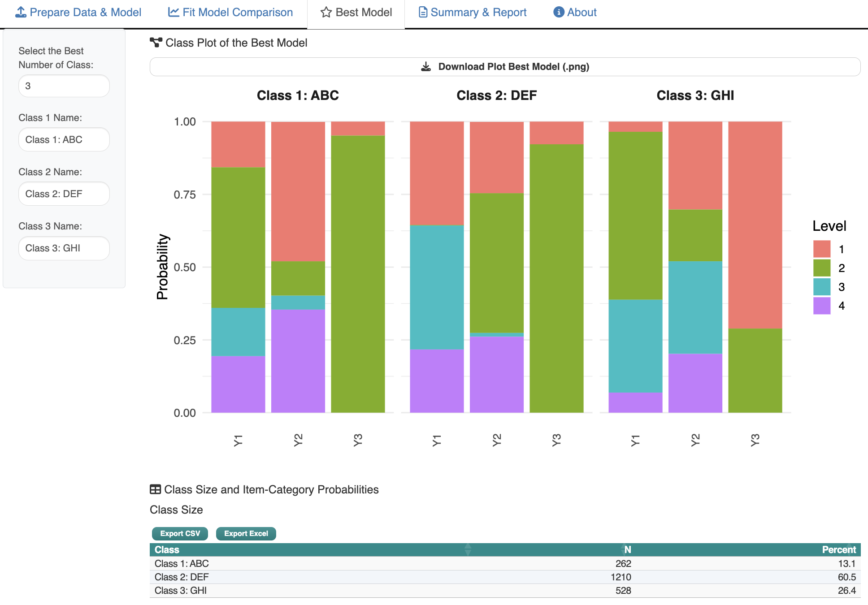Sort table by the N column header
This screenshot has width=868, height=605.
(x=627, y=549)
